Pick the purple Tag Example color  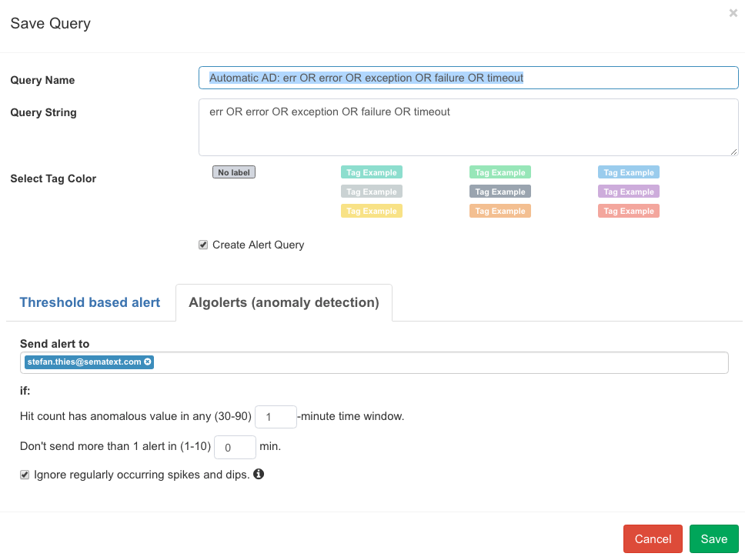coord(629,192)
